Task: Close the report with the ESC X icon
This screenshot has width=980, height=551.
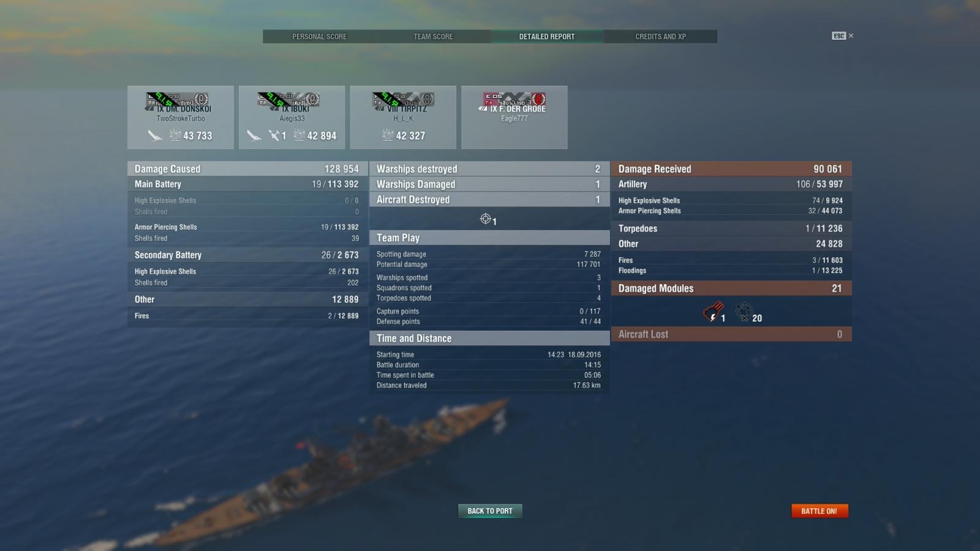Action: pos(843,36)
